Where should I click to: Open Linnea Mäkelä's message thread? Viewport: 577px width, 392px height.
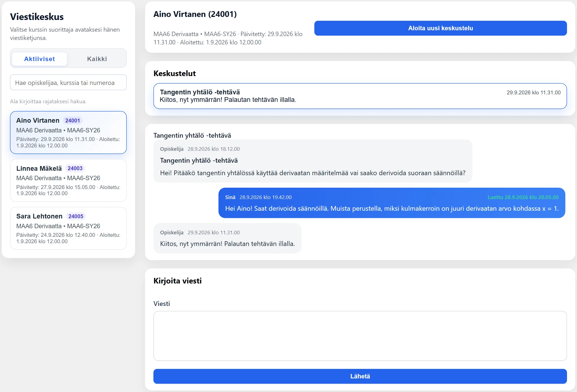click(68, 180)
